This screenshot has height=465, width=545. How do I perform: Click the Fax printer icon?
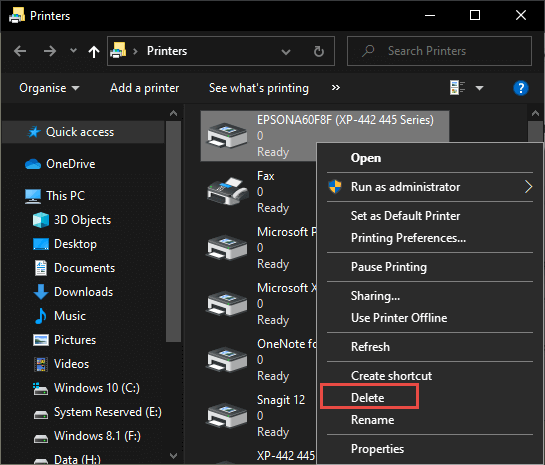(x=228, y=191)
